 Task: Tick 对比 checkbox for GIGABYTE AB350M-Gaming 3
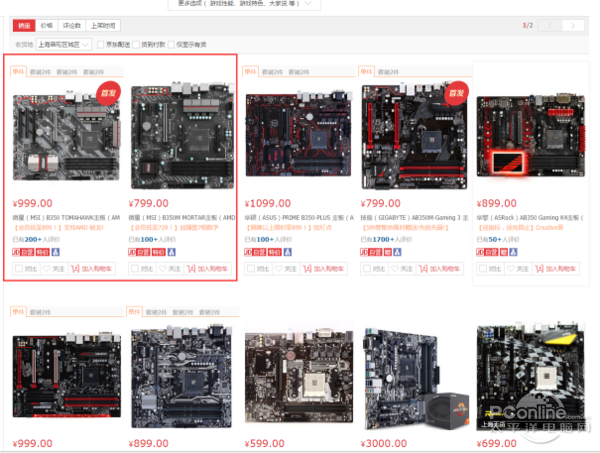point(367,269)
